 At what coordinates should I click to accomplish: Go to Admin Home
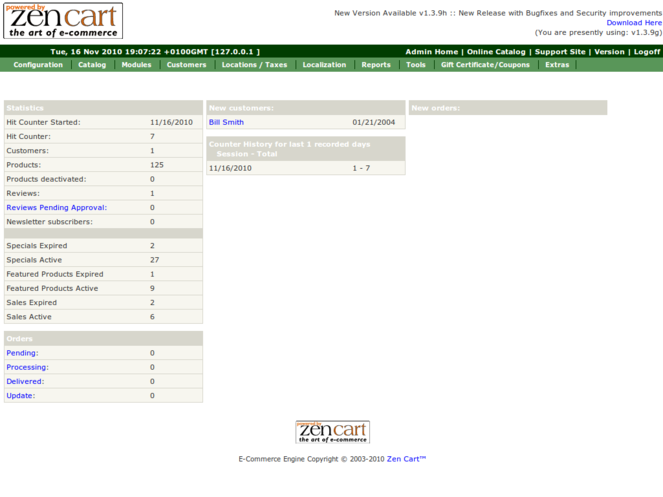(x=432, y=51)
